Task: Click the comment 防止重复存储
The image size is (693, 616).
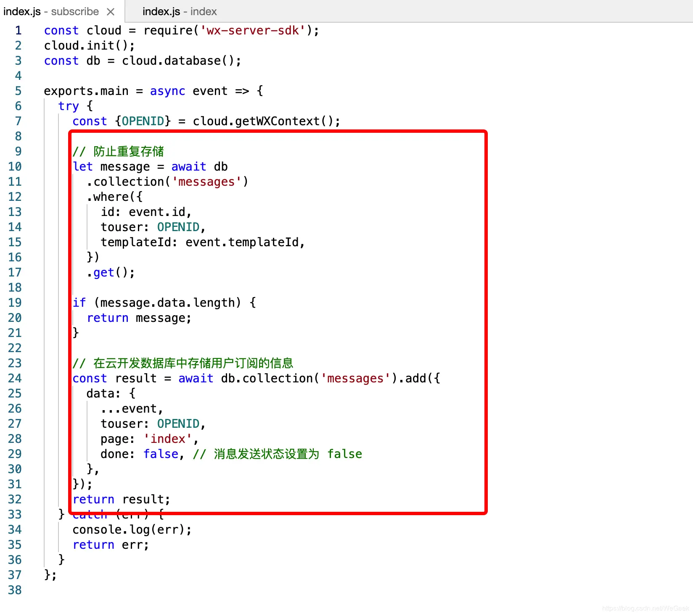Action: pos(118,152)
